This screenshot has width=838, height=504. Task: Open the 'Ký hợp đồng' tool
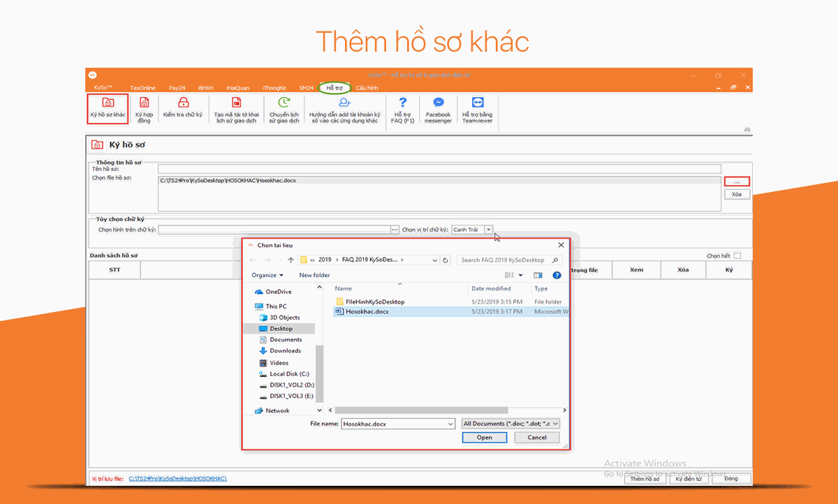pyautogui.click(x=144, y=103)
